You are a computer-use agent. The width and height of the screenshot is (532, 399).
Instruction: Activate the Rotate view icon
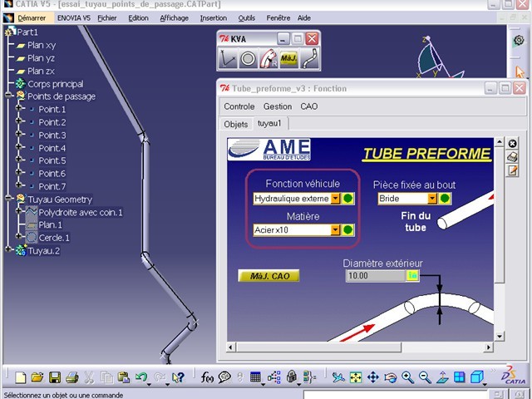[x=390, y=377]
